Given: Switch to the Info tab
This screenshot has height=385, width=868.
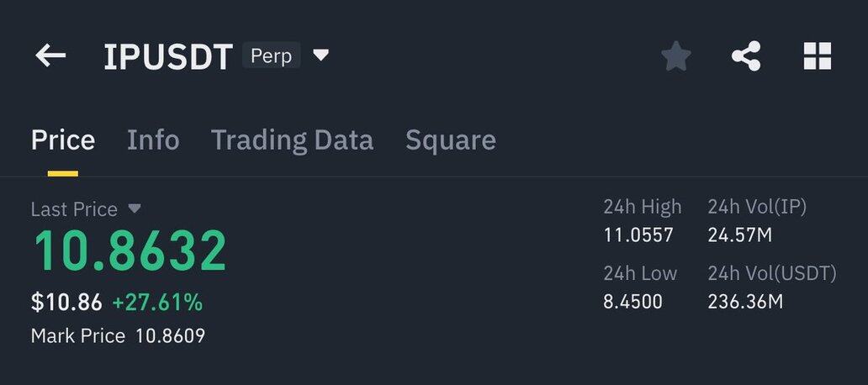Looking at the screenshot, I should click(x=153, y=140).
